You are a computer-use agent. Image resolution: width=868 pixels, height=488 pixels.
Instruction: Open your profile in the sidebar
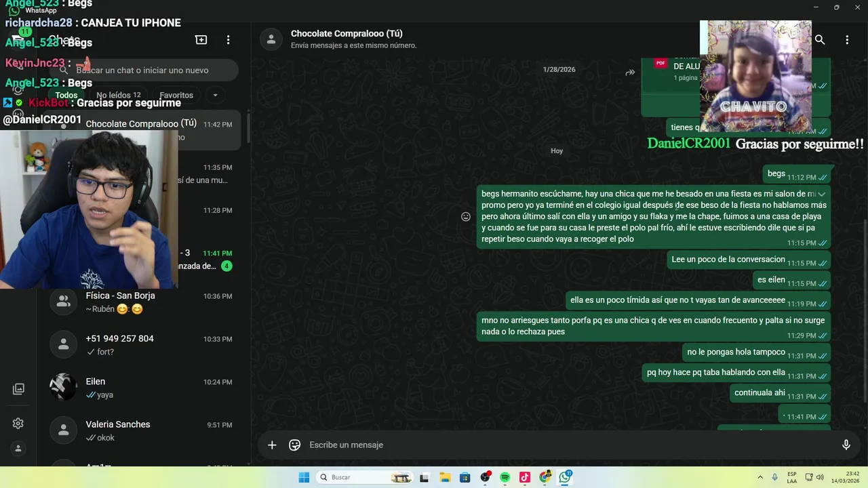pyautogui.click(x=18, y=449)
